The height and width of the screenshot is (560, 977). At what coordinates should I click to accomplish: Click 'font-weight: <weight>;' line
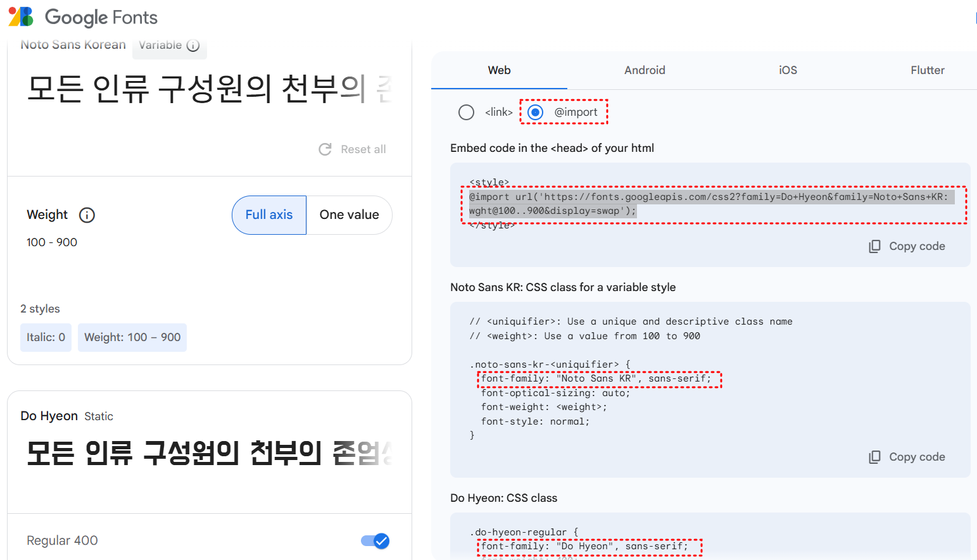click(544, 407)
